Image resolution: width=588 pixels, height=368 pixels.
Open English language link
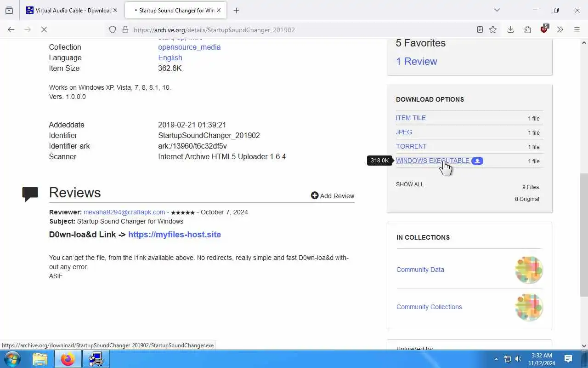click(x=170, y=57)
